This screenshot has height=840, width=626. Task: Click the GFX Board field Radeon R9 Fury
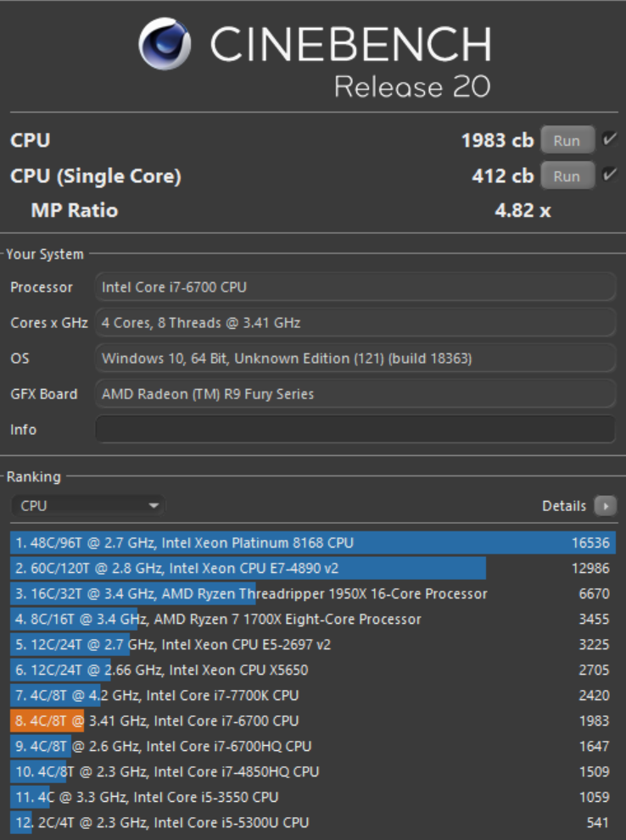pyautogui.click(x=355, y=394)
